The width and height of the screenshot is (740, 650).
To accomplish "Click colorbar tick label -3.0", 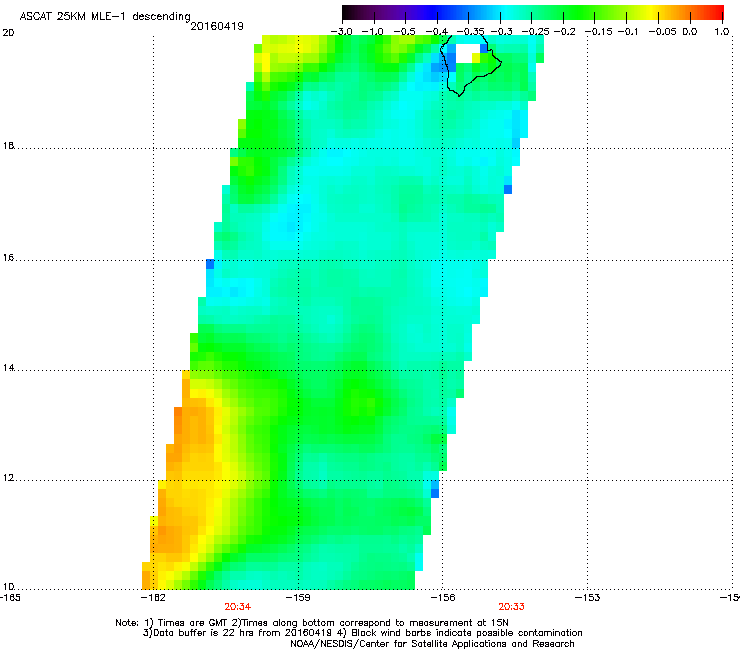I will click(x=341, y=32).
